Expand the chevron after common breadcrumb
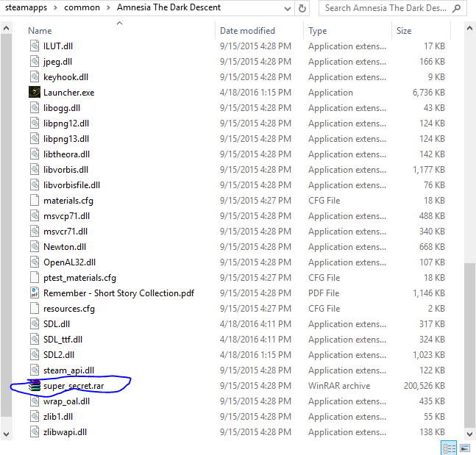Screen dimensions: 476x455 (108, 7)
